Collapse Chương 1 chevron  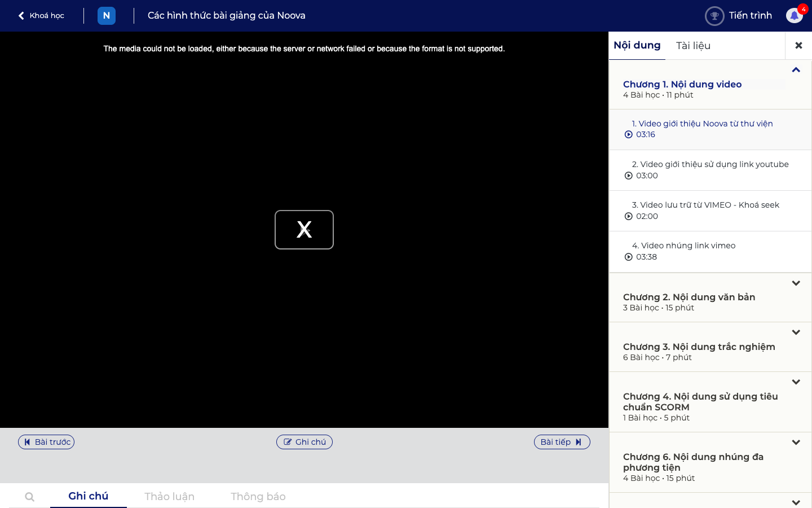(796, 70)
